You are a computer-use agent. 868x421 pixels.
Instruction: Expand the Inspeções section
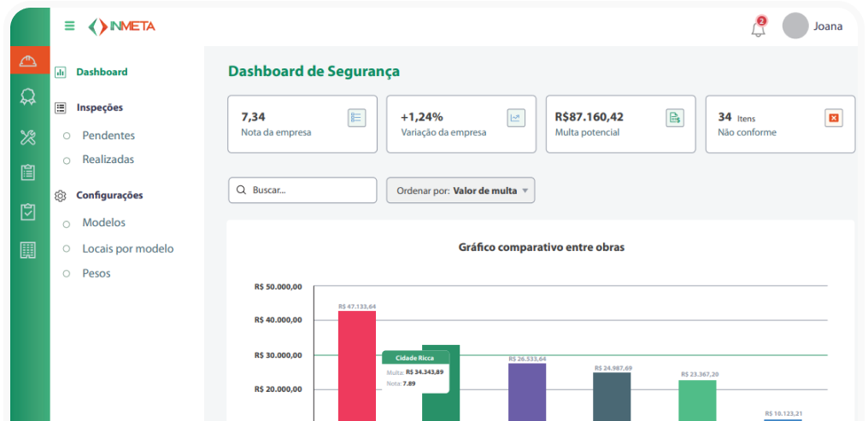tap(99, 108)
